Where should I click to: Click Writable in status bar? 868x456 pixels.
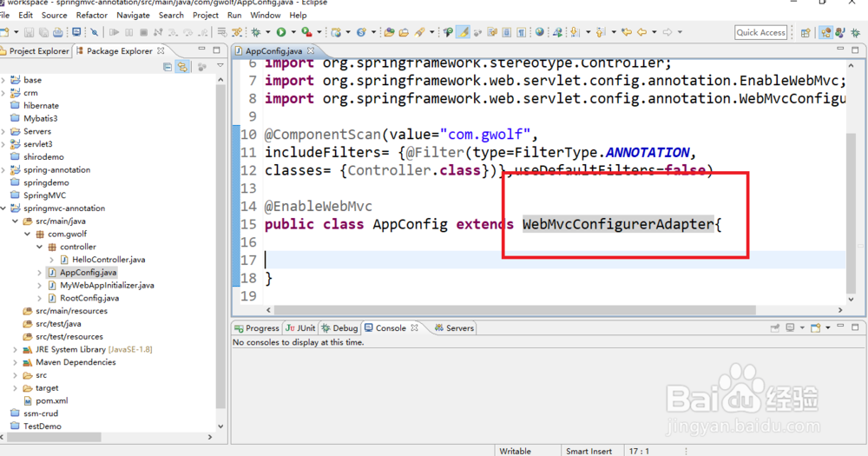click(x=515, y=451)
